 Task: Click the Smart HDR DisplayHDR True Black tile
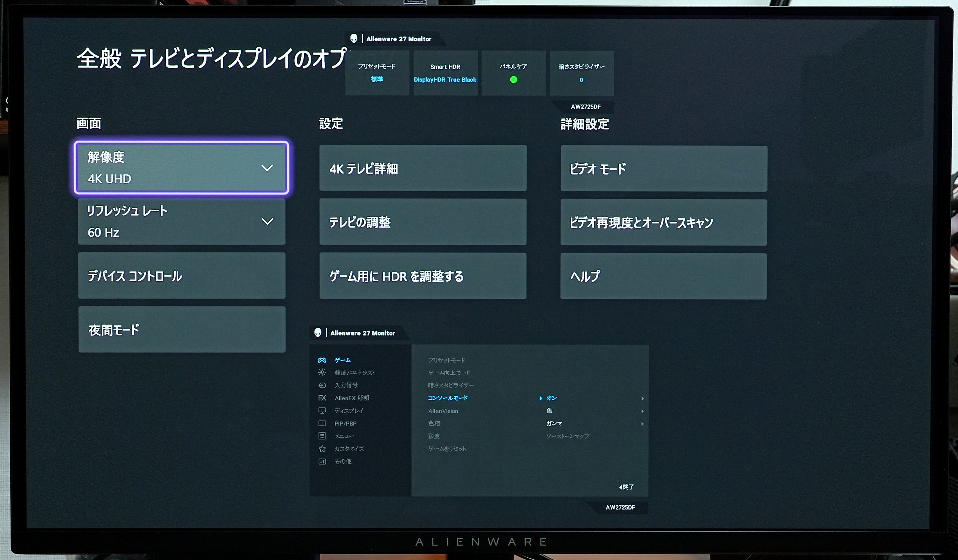click(x=445, y=73)
